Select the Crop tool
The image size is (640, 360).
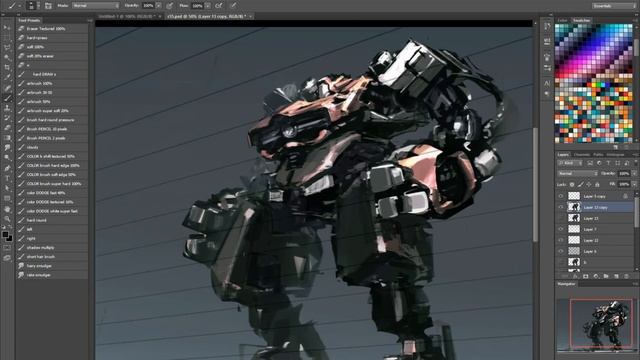(7, 67)
